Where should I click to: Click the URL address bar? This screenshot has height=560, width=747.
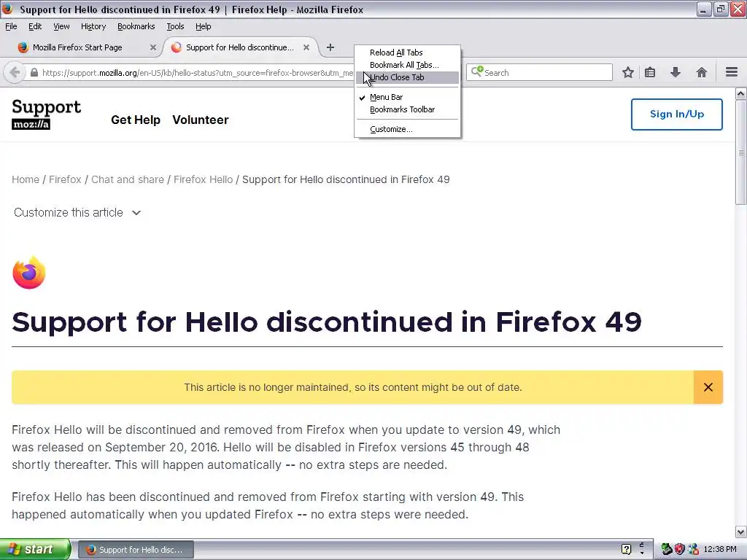pos(197,73)
